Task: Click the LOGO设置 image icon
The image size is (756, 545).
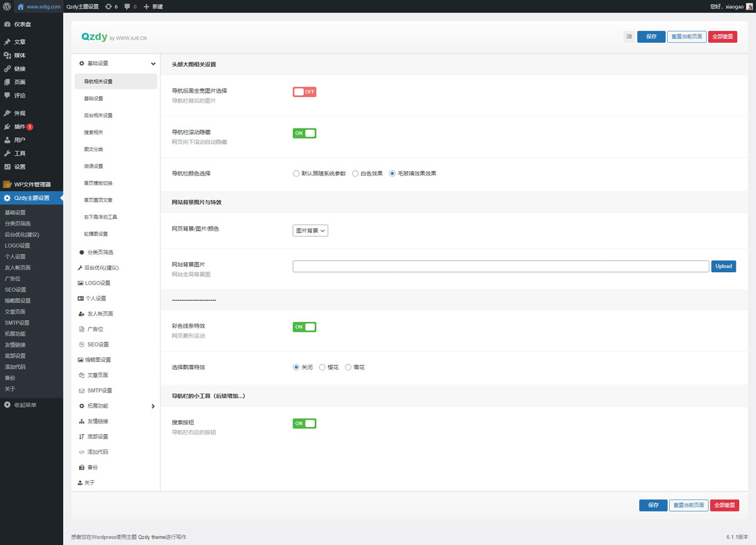Action: pos(81,283)
